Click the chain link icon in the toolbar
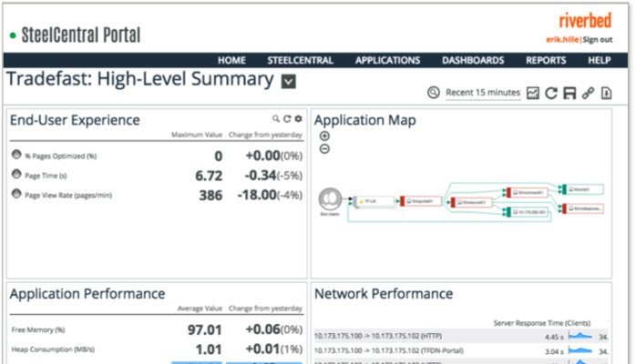 click(588, 93)
